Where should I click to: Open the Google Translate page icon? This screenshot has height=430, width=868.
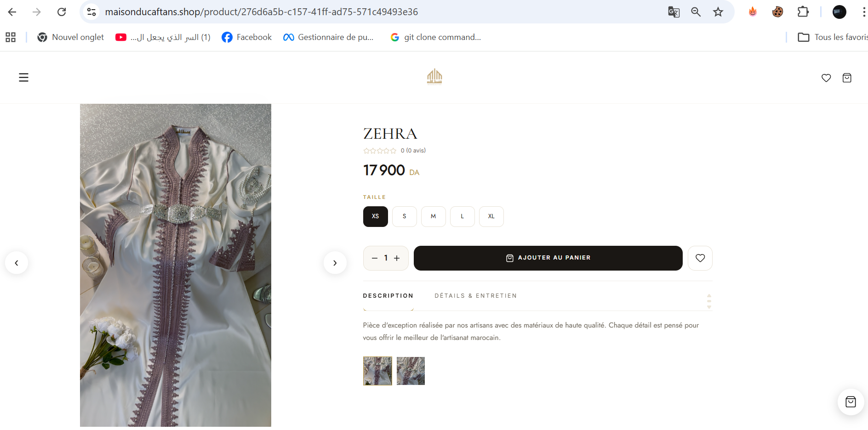[674, 12]
